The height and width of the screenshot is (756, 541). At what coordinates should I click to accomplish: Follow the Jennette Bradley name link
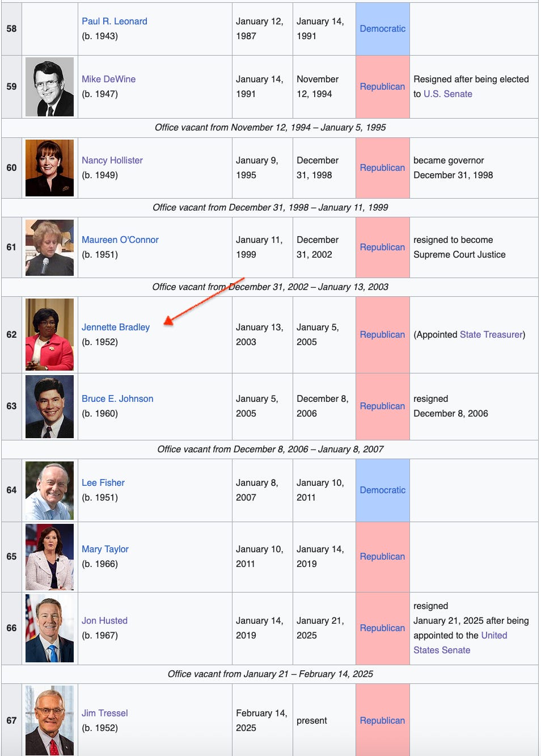[x=116, y=327]
